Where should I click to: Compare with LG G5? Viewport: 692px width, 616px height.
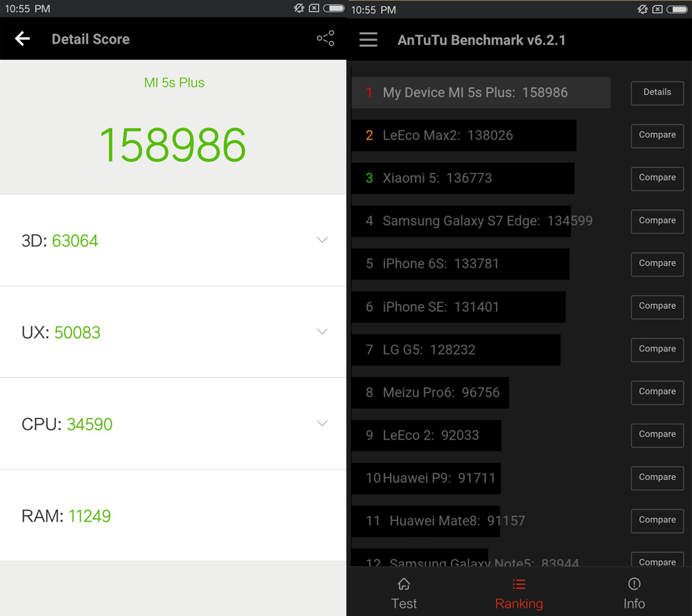[657, 350]
